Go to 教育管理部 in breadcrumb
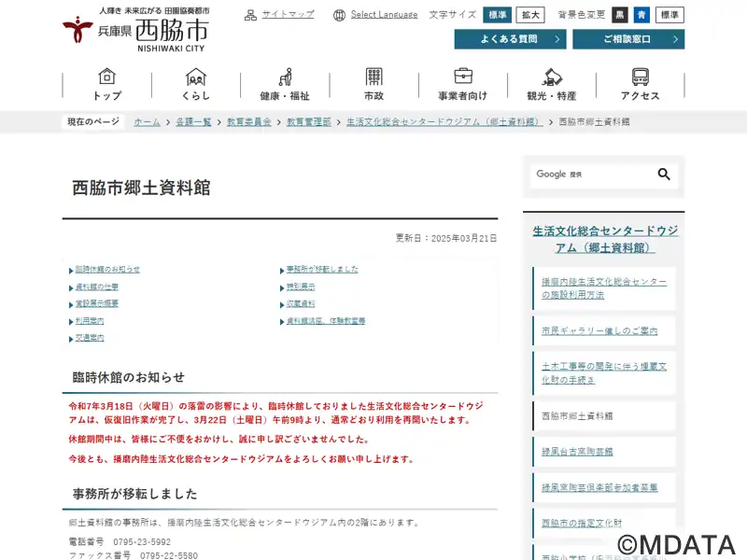 coord(309,122)
